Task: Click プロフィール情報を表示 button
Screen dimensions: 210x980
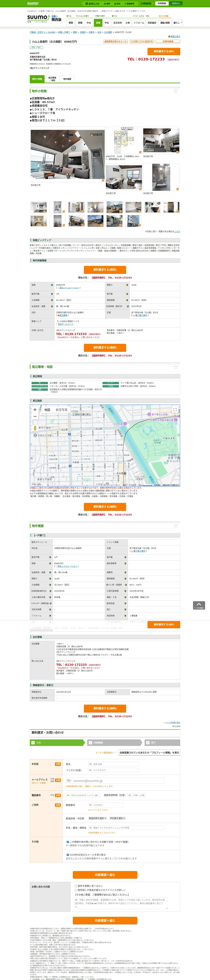Action: pyautogui.click(x=149, y=752)
